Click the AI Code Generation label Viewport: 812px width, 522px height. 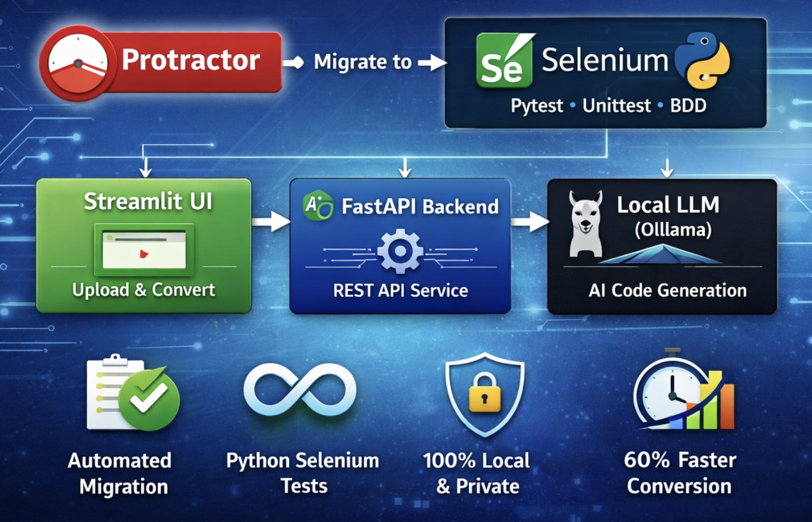(667, 290)
